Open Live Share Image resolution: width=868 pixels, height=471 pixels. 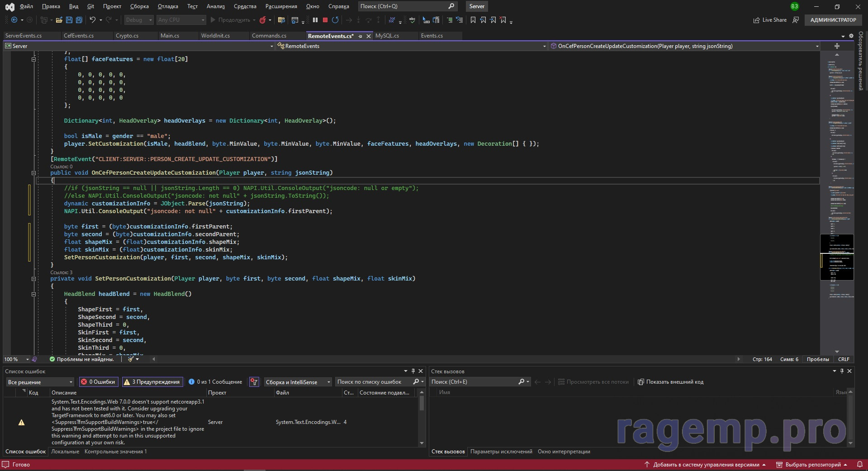click(770, 20)
